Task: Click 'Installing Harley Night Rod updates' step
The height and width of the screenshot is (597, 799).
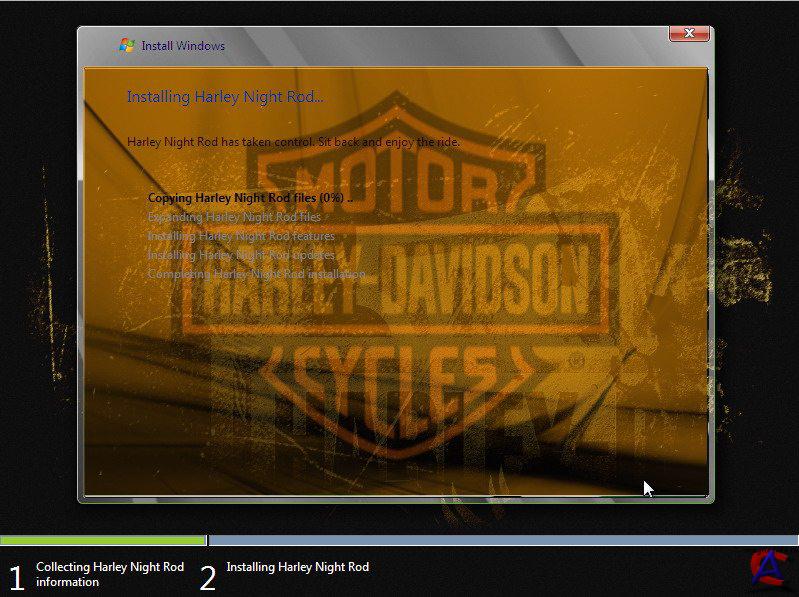Action: click(x=241, y=255)
